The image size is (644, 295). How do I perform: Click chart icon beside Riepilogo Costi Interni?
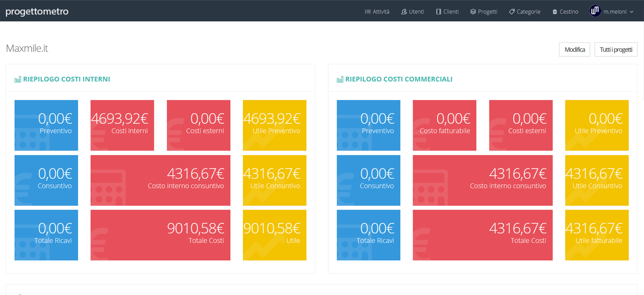18,80
